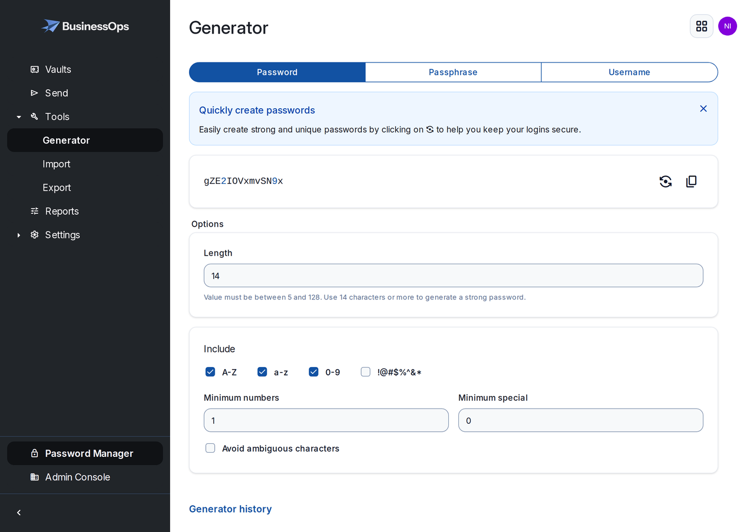
Task: Switch to Password Manager
Action: pyautogui.click(x=85, y=453)
